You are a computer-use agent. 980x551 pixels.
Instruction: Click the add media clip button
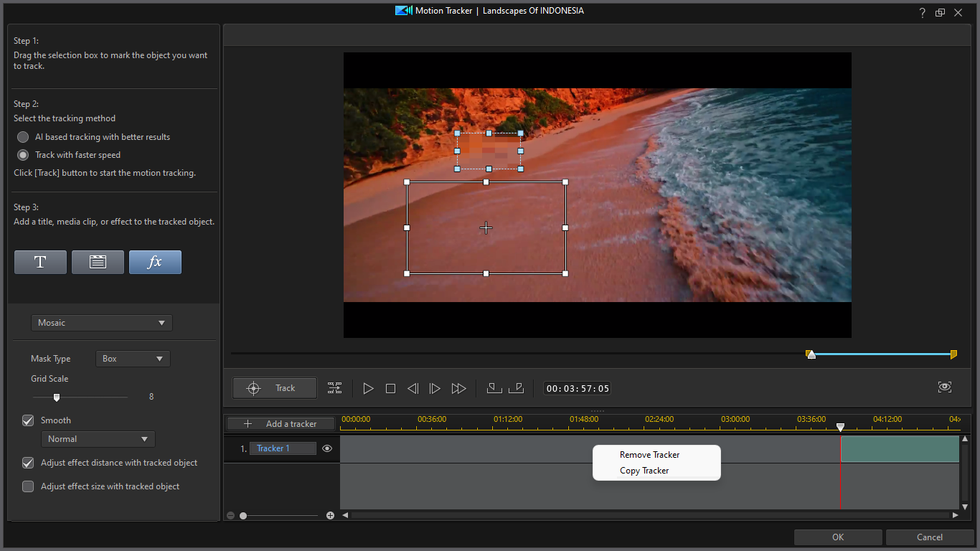[98, 262]
